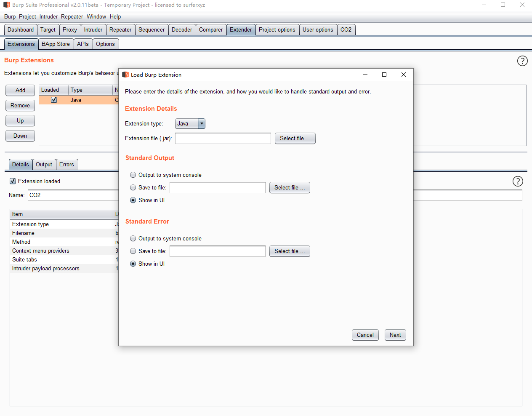532x416 pixels.
Task: Open the Extension type dropdown
Action: pos(190,124)
